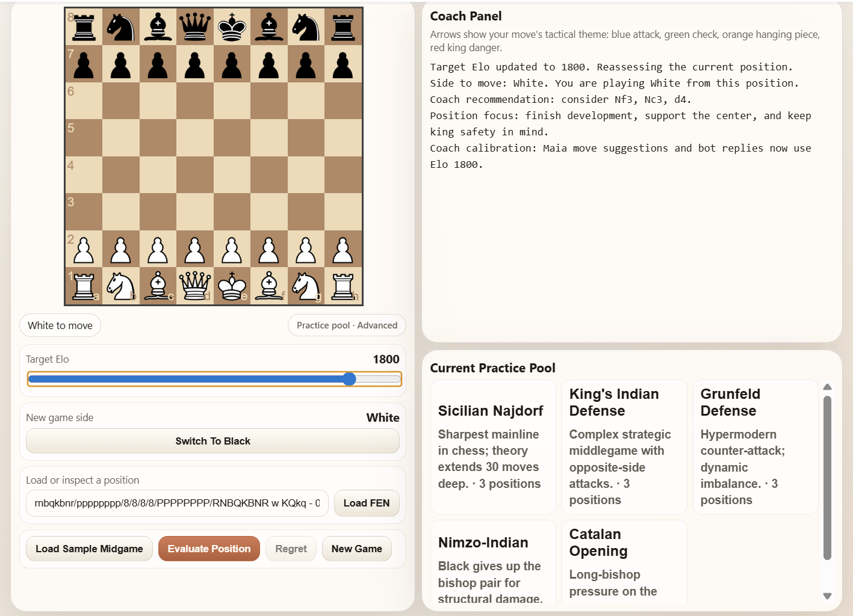Click the Load FEN button

coord(367,503)
